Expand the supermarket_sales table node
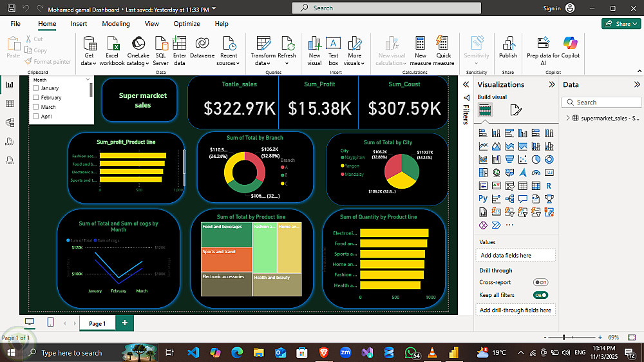The width and height of the screenshot is (644, 362). [x=568, y=119]
